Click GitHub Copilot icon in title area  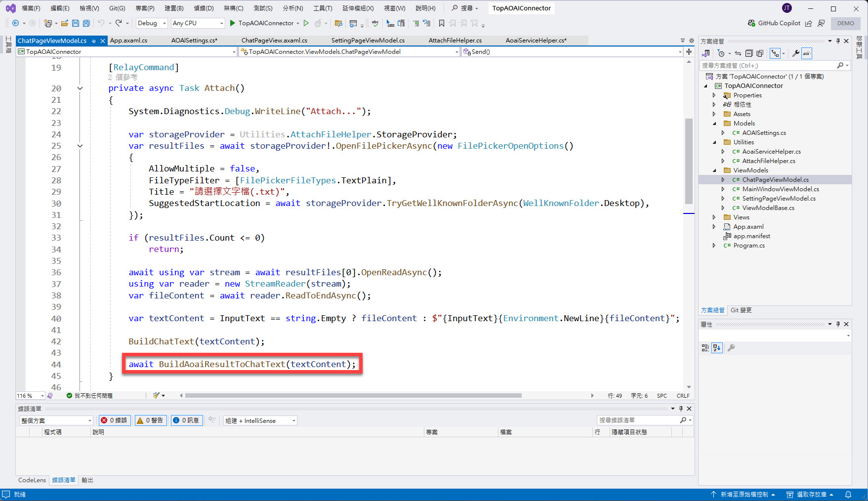(752, 23)
